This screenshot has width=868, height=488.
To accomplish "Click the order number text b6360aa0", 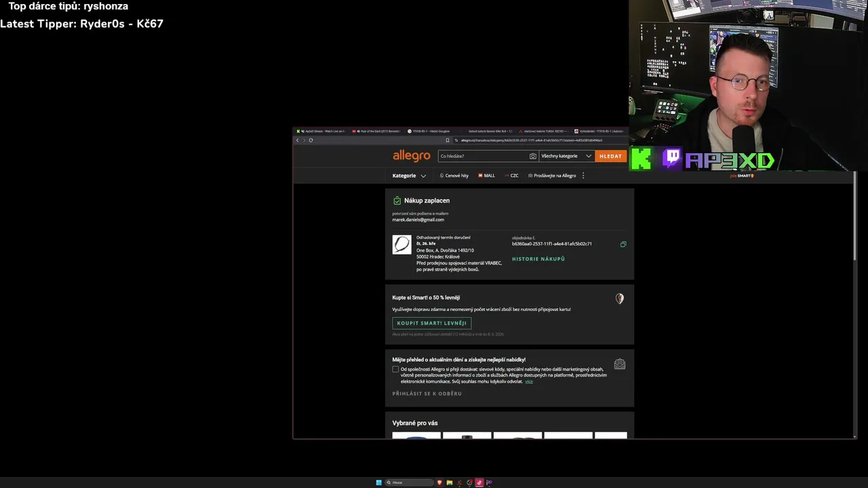I will [552, 244].
